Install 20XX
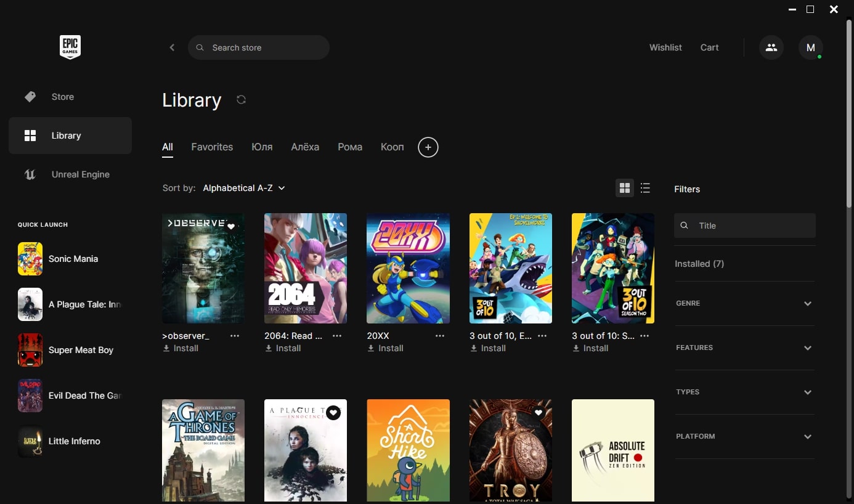 [385, 348]
